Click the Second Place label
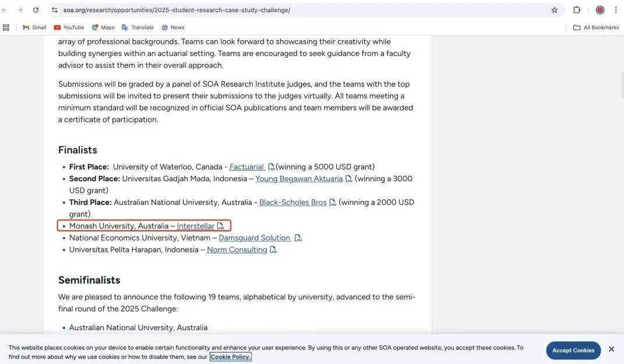Viewport: 624px width, 364px height. pos(94,179)
